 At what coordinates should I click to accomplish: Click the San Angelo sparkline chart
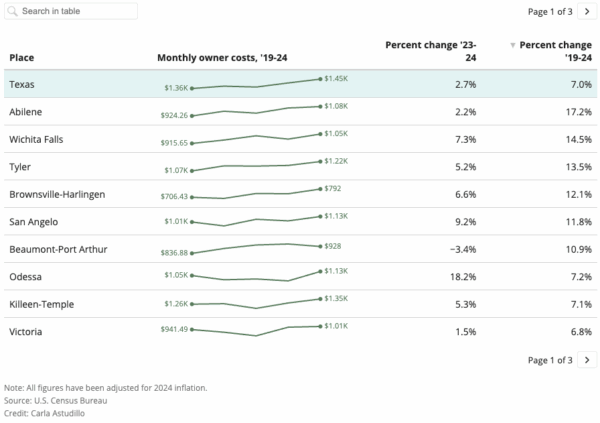tap(255, 220)
